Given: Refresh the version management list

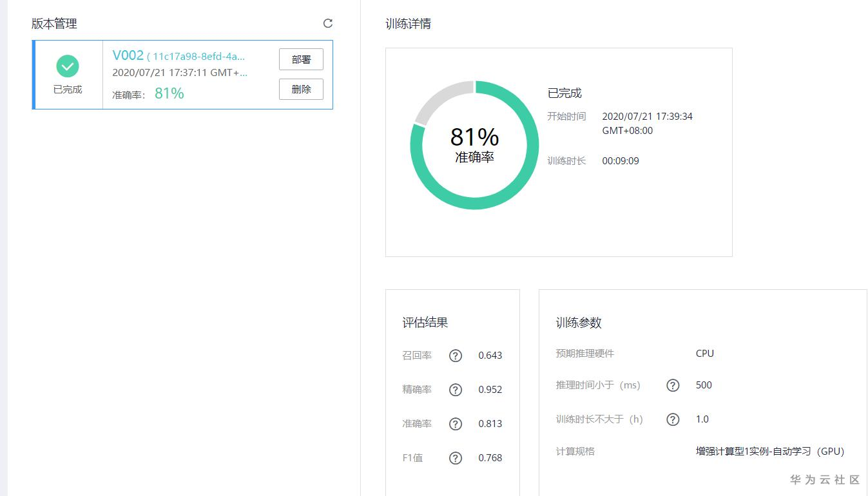Looking at the screenshot, I should coord(328,24).
